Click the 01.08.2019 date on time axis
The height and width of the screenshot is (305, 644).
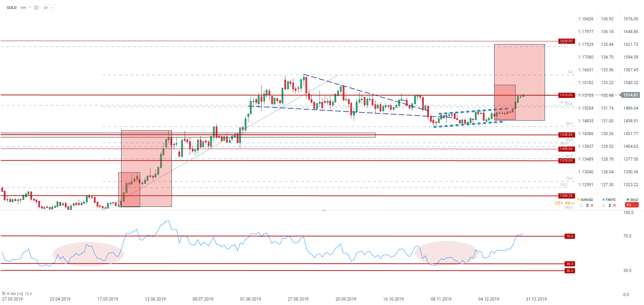point(251,299)
